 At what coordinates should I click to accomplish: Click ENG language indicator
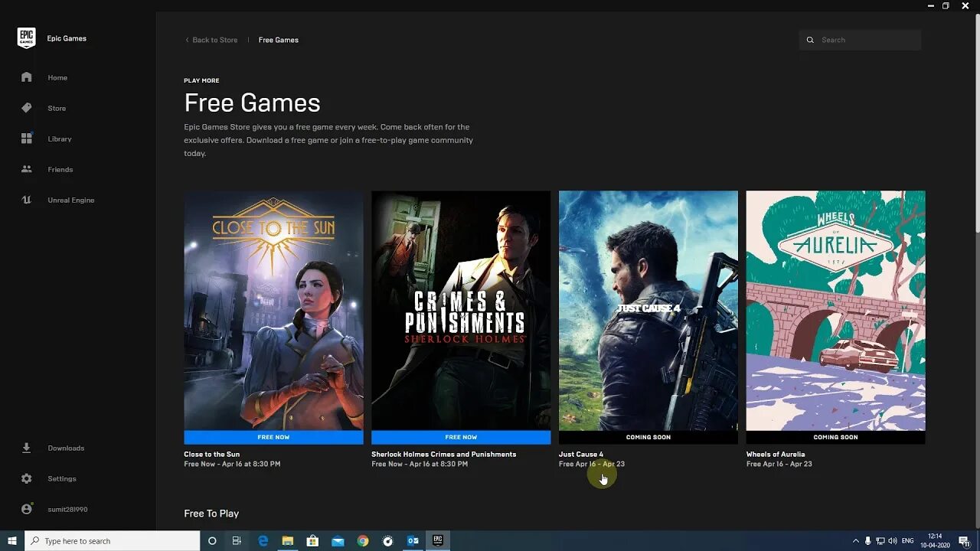coord(908,541)
